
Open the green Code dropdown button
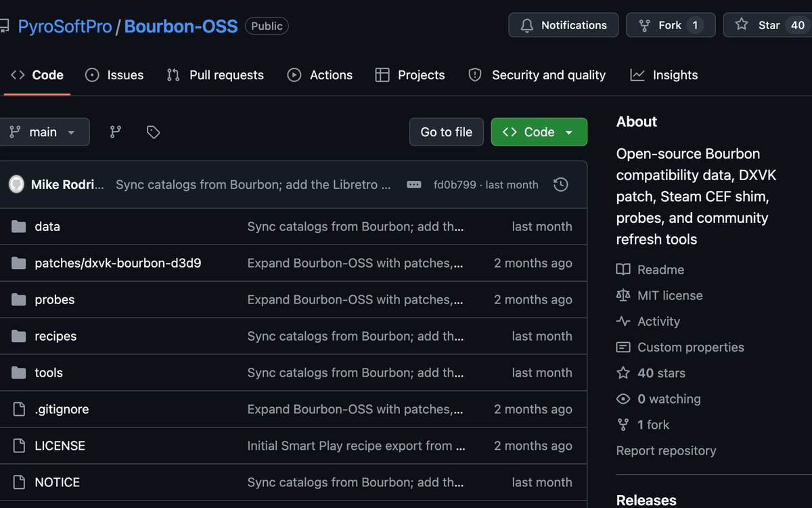tap(539, 132)
